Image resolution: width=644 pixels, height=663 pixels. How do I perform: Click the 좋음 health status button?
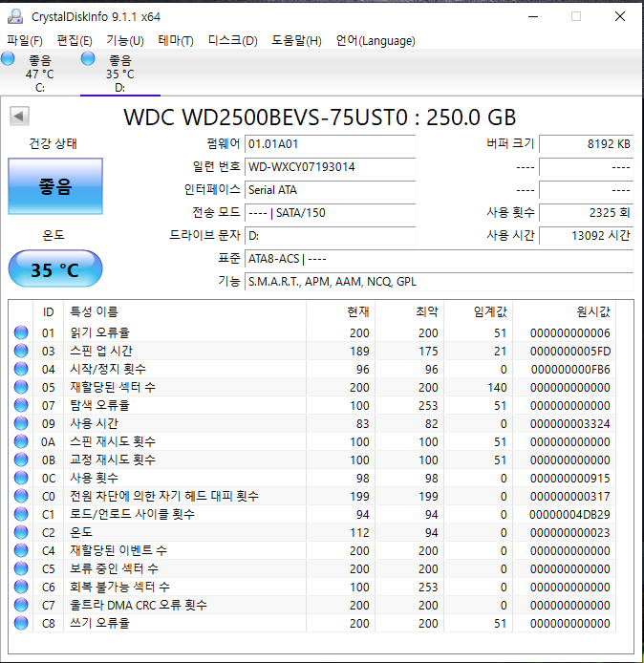pyautogui.click(x=55, y=186)
